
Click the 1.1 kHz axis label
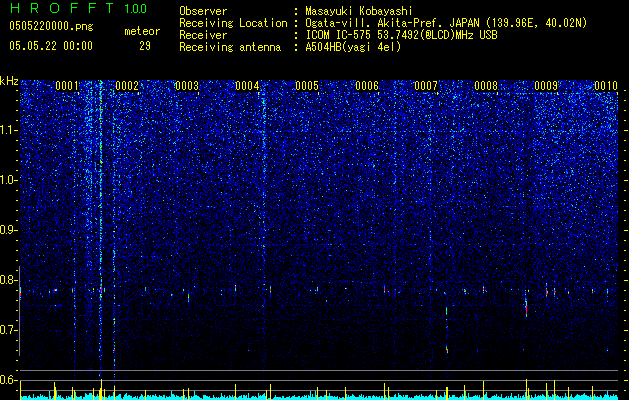(x=9, y=130)
